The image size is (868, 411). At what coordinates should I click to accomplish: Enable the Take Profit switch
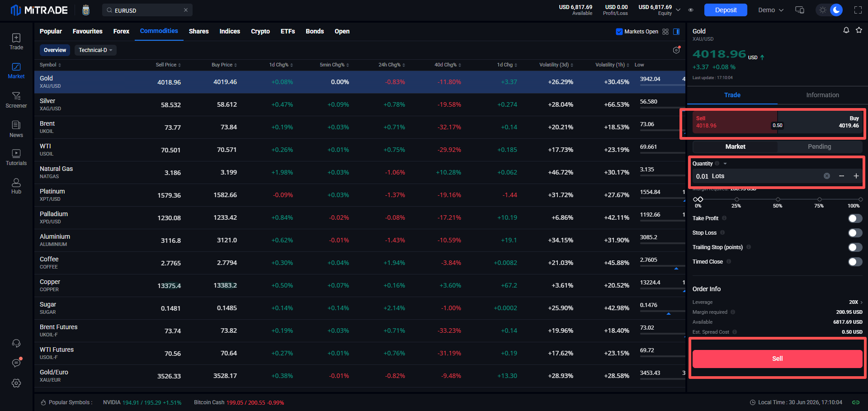[x=855, y=218]
